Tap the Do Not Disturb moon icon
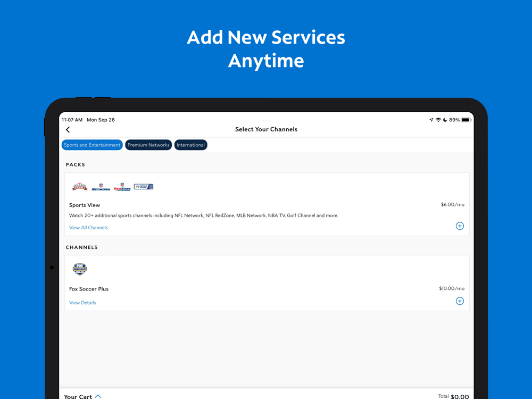Image resolution: width=532 pixels, height=399 pixels. 445,120
